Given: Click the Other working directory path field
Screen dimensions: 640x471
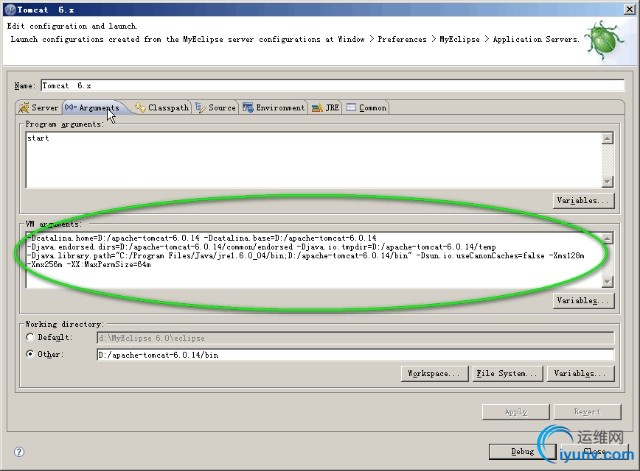Looking at the screenshot, I should coord(355,355).
